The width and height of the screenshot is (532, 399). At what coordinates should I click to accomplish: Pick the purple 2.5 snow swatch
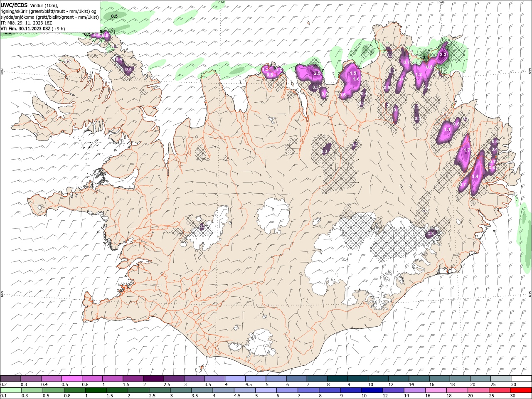(x=174, y=379)
